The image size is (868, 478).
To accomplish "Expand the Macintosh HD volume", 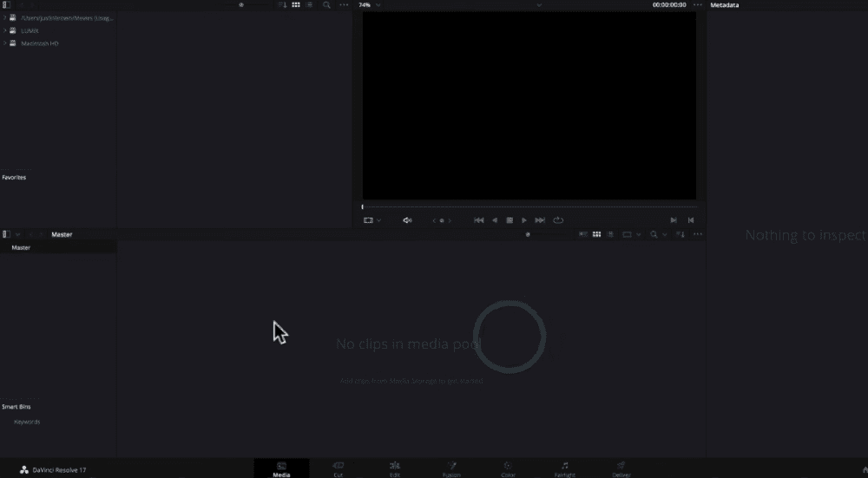I will coord(4,43).
